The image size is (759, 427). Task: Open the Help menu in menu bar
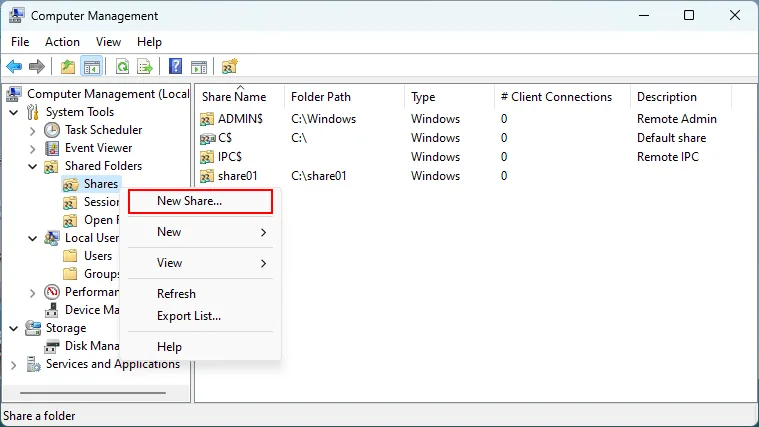click(x=149, y=42)
